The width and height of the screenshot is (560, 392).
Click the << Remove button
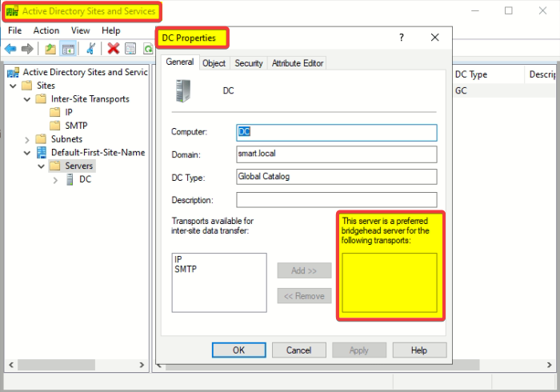pos(304,296)
